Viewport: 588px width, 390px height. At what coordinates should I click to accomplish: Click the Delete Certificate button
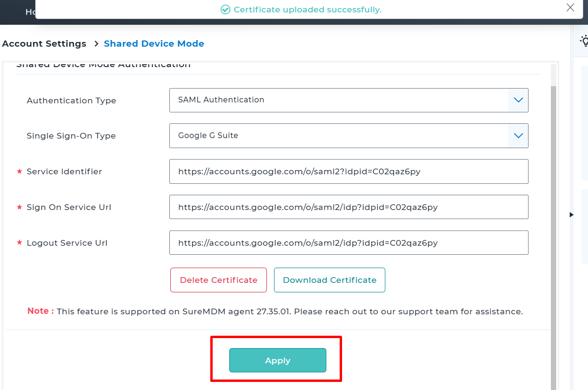click(x=219, y=280)
